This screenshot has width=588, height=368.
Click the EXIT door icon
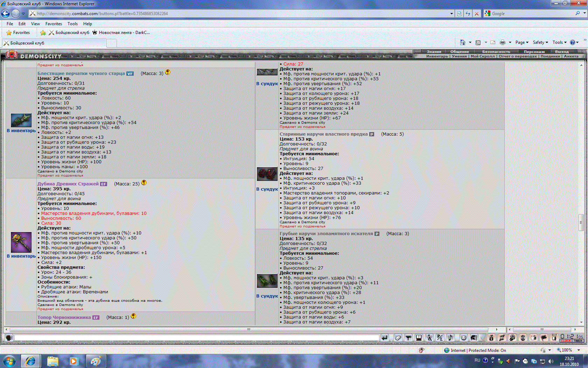point(554,338)
